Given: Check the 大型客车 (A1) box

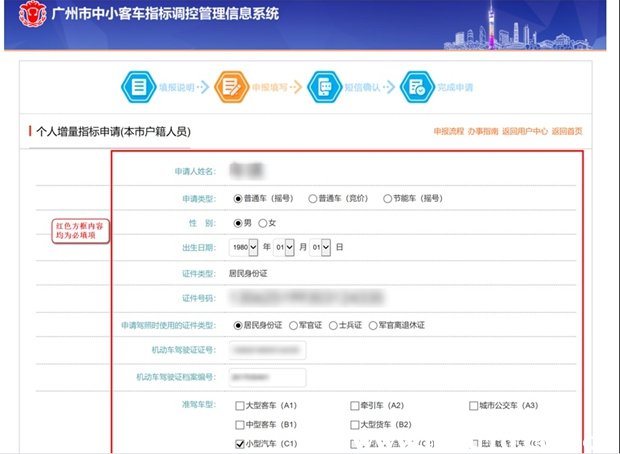Looking at the screenshot, I should pos(239,406).
